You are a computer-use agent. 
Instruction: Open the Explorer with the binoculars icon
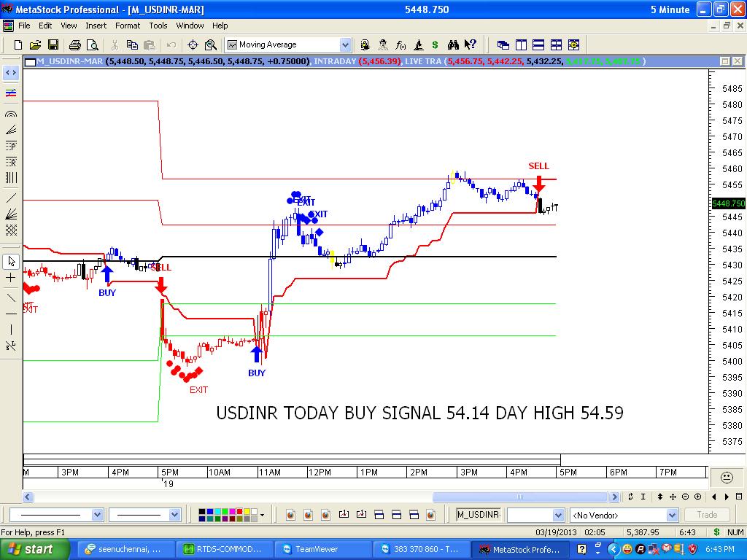pyautogui.click(x=452, y=44)
